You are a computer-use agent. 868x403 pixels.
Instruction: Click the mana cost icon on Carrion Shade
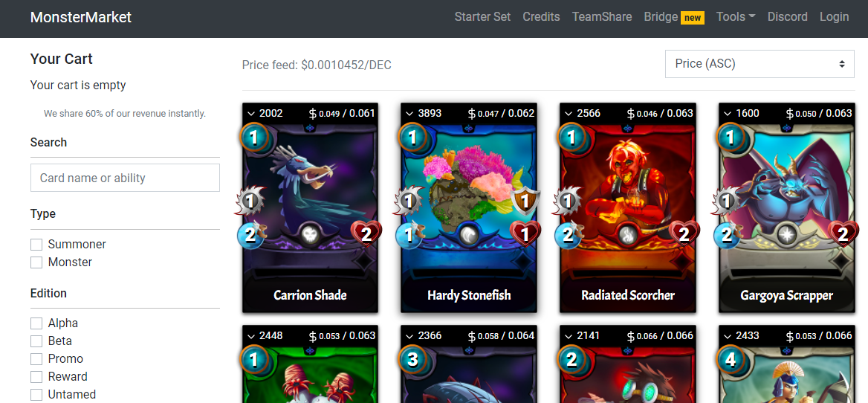pos(254,138)
